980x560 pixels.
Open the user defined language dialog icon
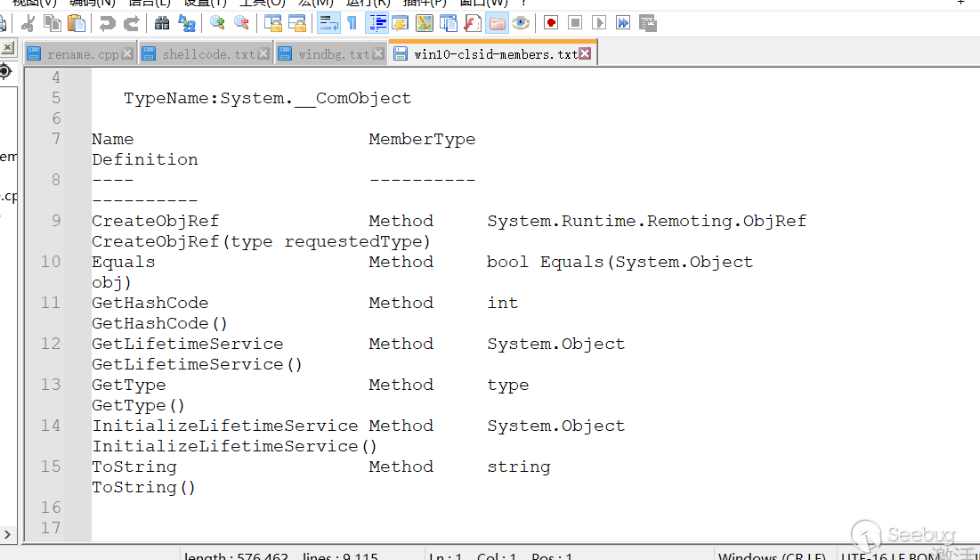(400, 24)
